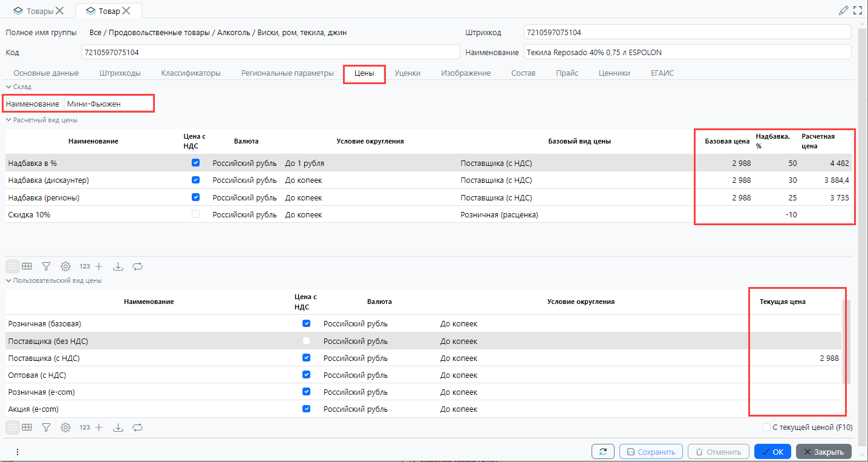
Task: Toggle Цена с НДС for Скидка 10%
Action: [195, 214]
